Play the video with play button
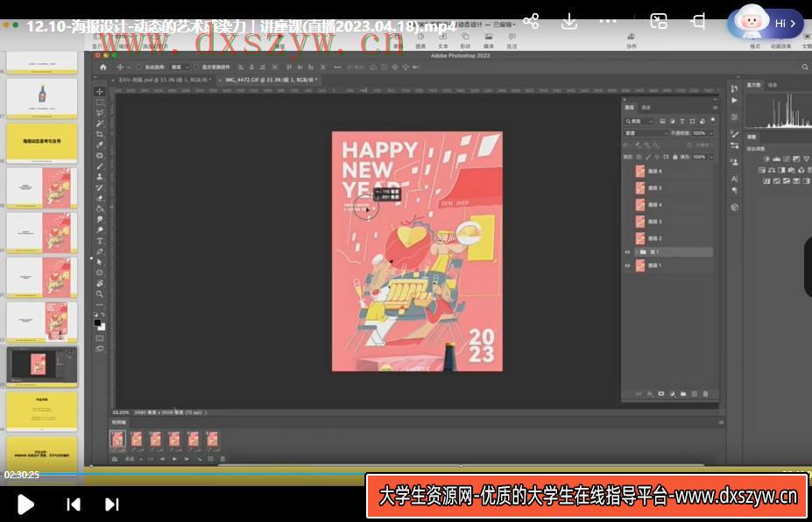Screen dimensions: 812x522 point(25,504)
